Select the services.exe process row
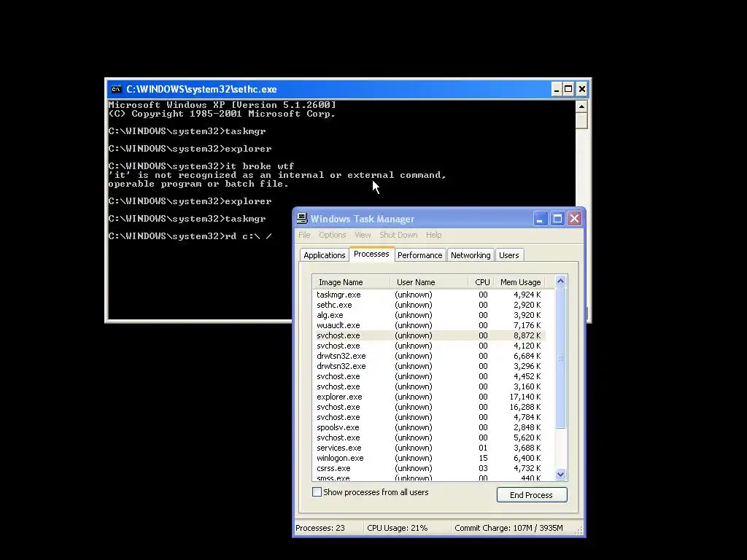This screenshot has height=560, width=747. pyautogui.click(x=429, y=448)
